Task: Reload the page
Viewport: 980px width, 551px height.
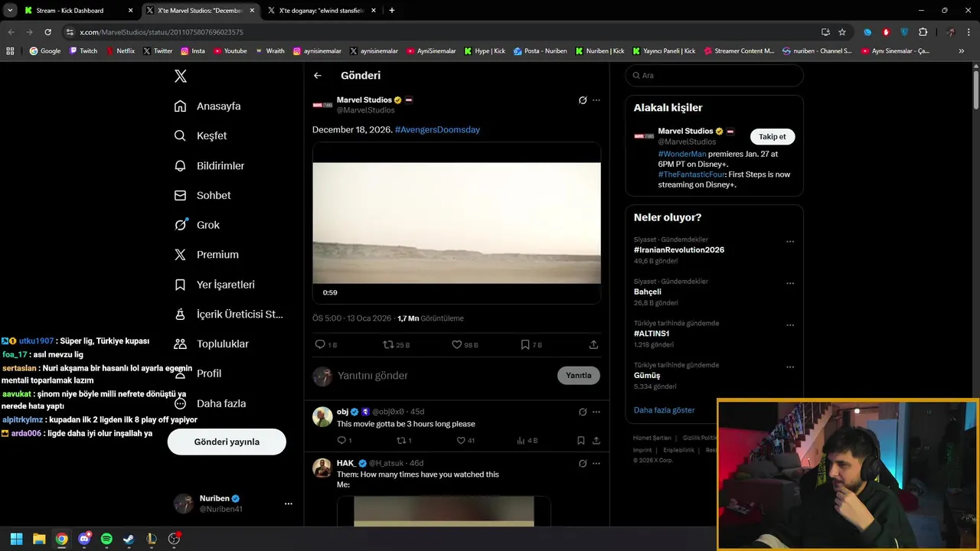Action: click(x=47, y=32)
